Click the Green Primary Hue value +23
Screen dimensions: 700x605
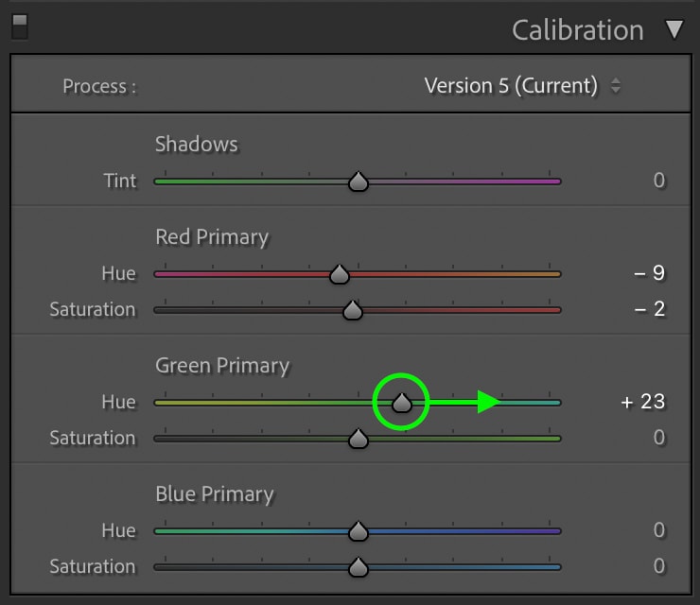(643, 402)
